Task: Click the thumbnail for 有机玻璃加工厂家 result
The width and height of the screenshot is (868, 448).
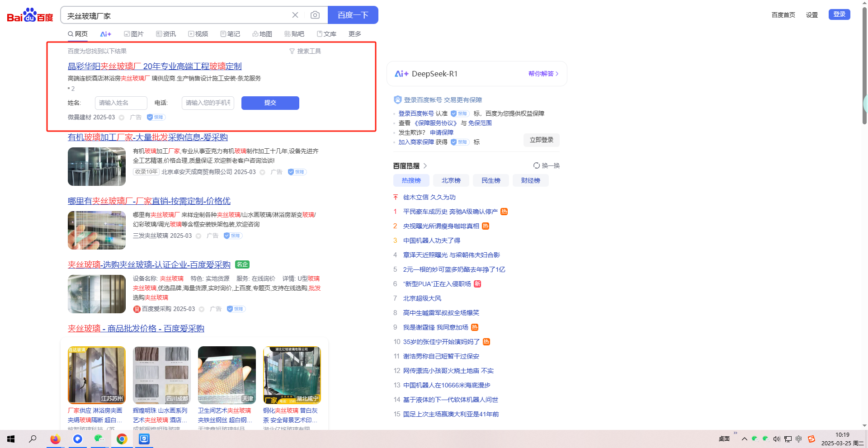Action: 97,166
